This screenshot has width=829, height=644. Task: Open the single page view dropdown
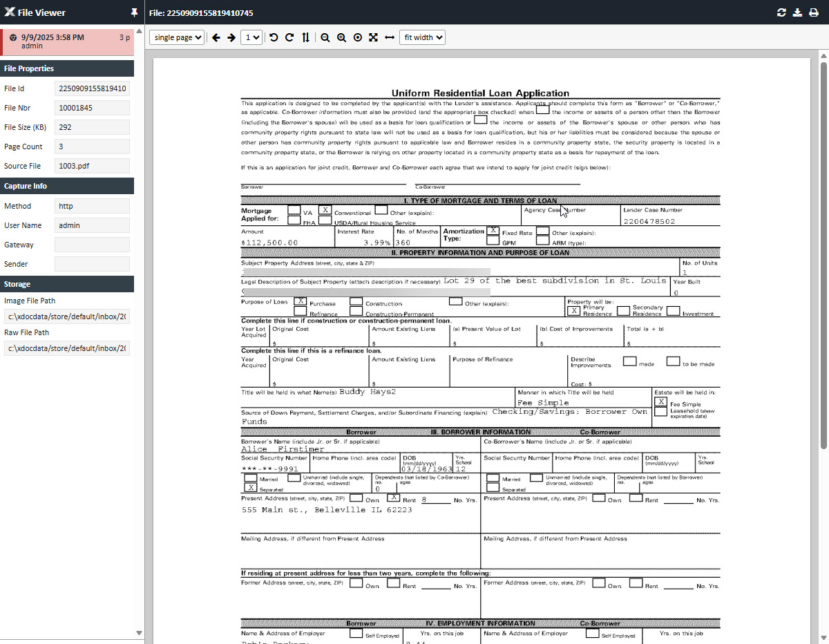[177, 37]
